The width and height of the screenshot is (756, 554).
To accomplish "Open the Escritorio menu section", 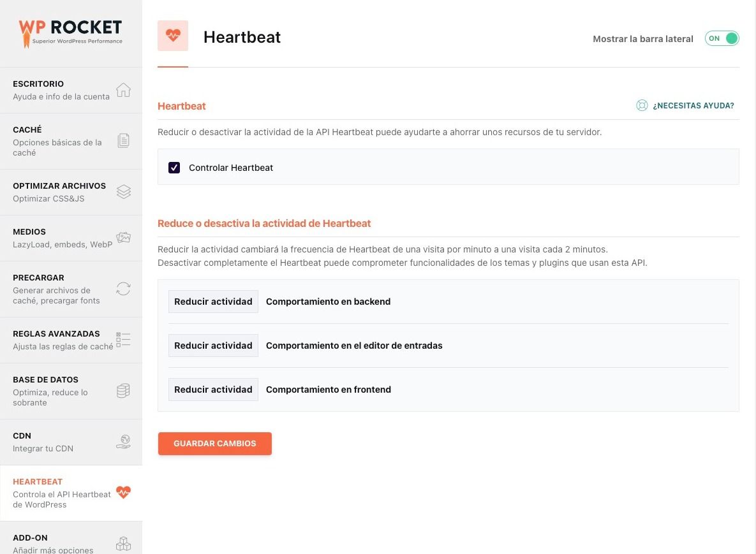I will [x=71, y=90].
